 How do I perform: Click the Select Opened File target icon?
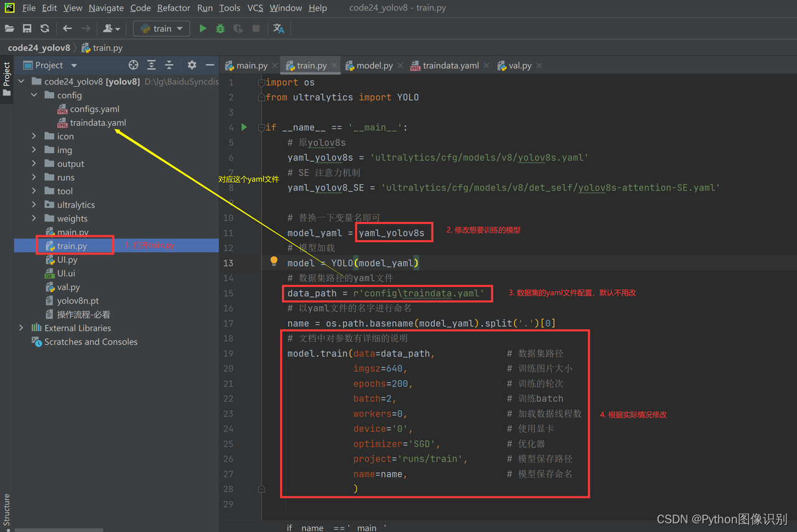pos(133,65)
